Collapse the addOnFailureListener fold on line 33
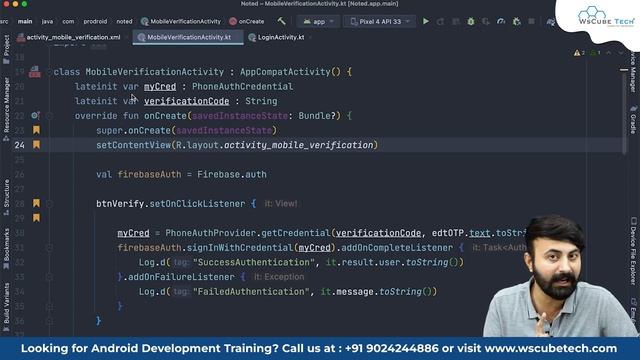The height and width of the screenshot is (360, 640). pos(49,277)
